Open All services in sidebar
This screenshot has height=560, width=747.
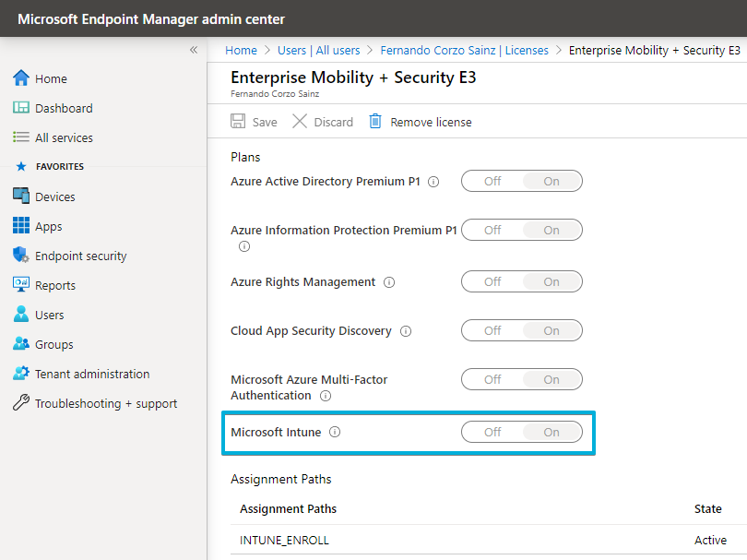[64, 137]
